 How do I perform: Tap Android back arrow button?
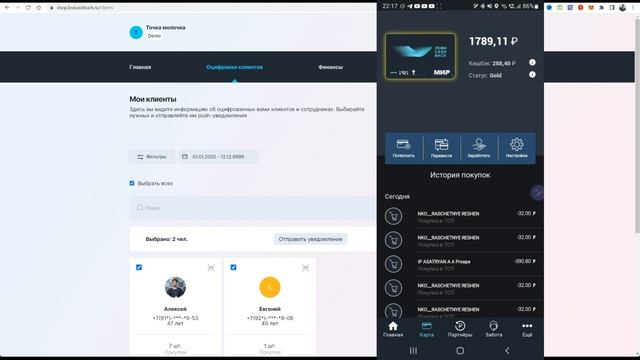[507, 351]
